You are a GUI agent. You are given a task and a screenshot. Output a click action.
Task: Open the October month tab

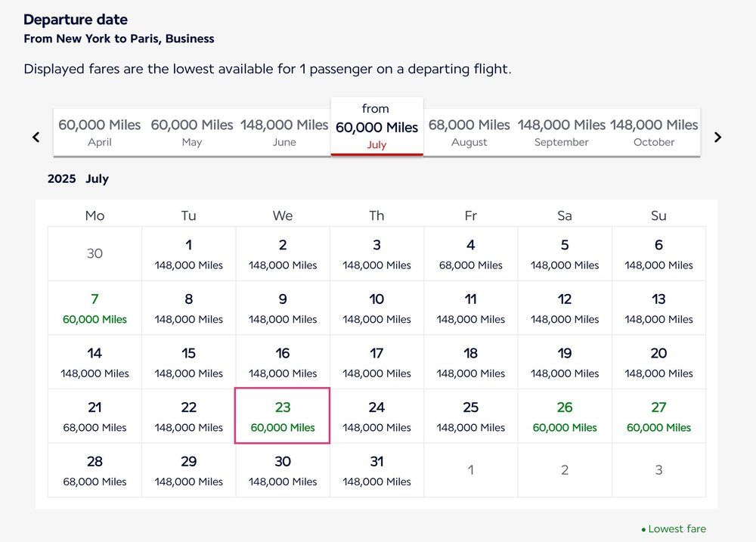click(x=654, y=132)
